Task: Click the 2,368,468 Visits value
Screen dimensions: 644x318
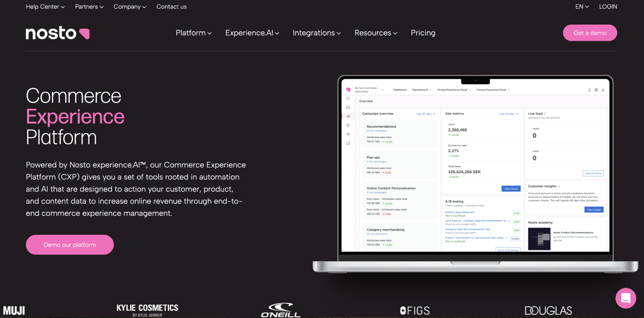Action: click(457, 130)
